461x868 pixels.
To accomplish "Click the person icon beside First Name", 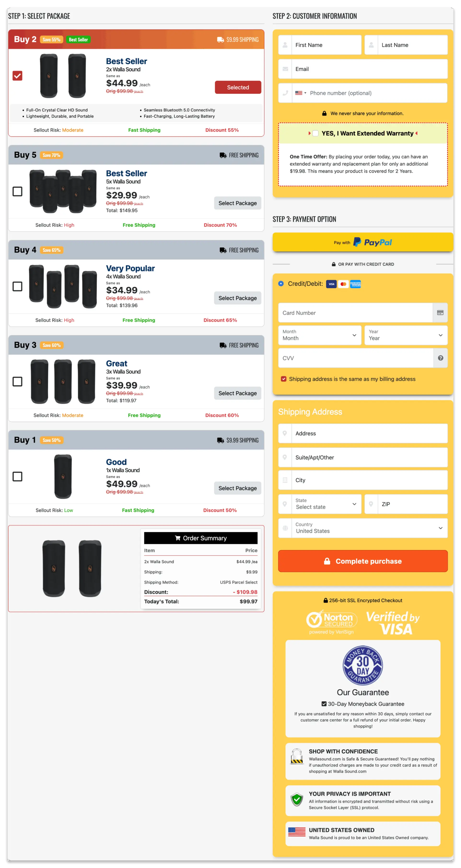I will click(x=285, y=45).
